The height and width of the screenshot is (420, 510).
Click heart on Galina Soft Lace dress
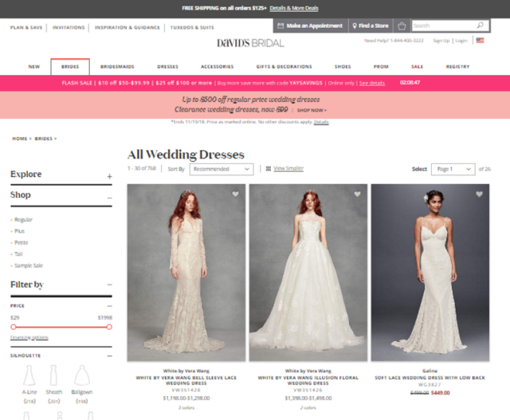479,194
